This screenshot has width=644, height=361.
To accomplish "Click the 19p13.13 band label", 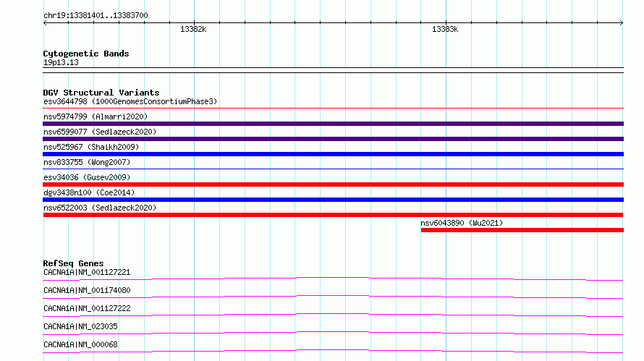I will pyautogui.click(x=61, y=62).
